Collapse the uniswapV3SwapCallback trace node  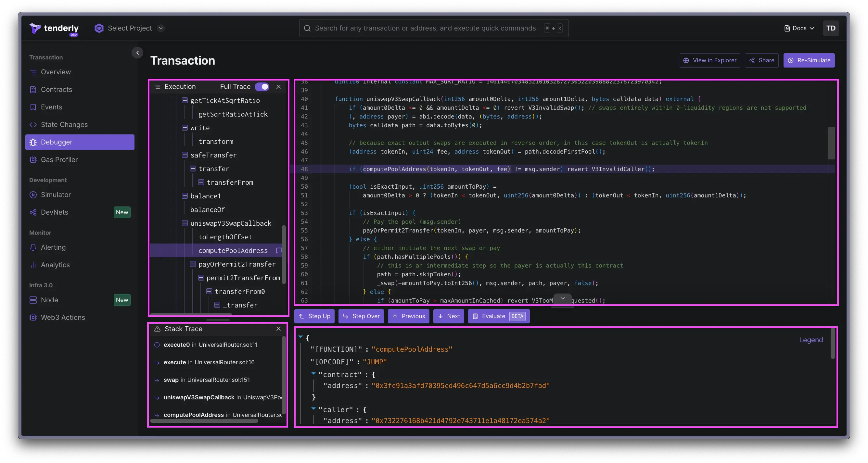(x=185, y=223)
